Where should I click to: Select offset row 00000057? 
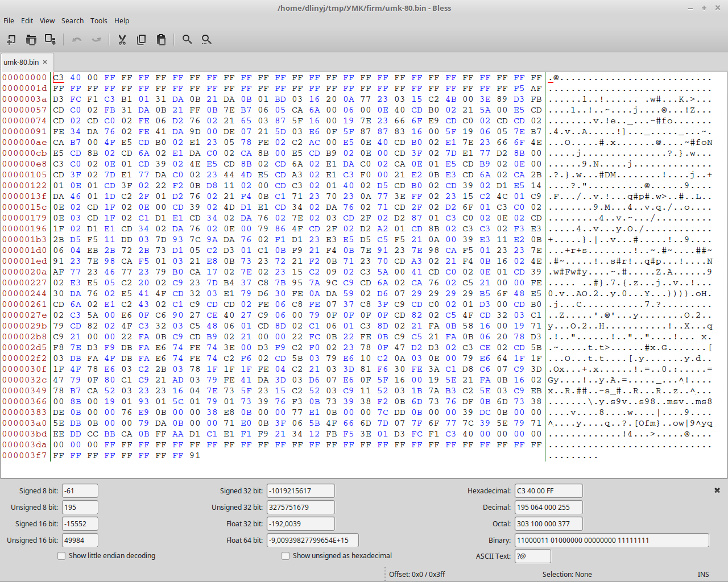click(x=25, y=110)
